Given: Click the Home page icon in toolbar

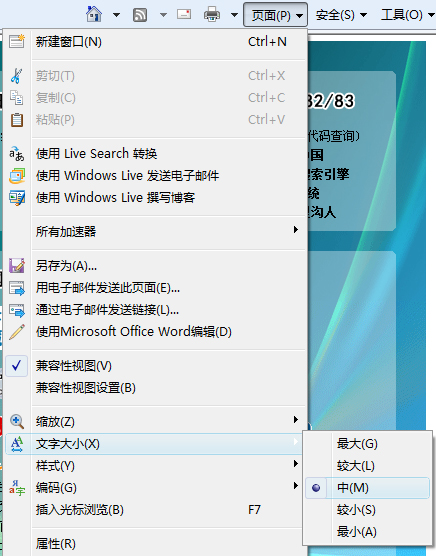Looking at the screenshot, I should tap(94, 15).
